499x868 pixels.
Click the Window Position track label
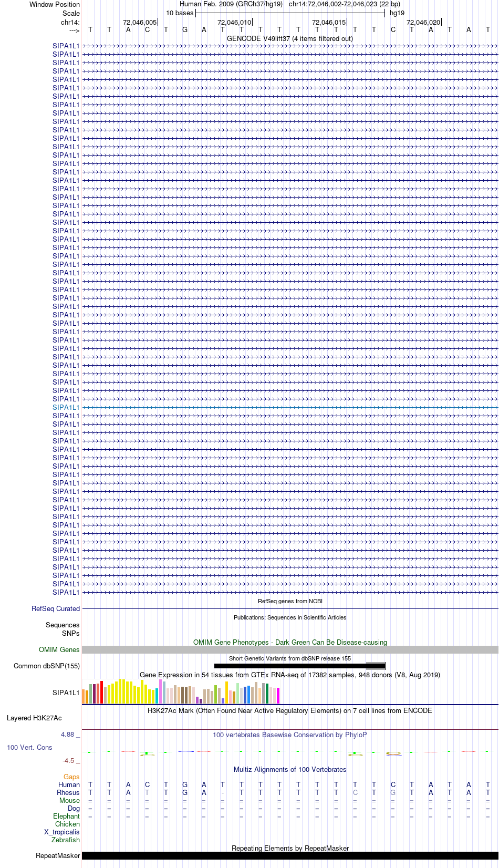point(55,4)
